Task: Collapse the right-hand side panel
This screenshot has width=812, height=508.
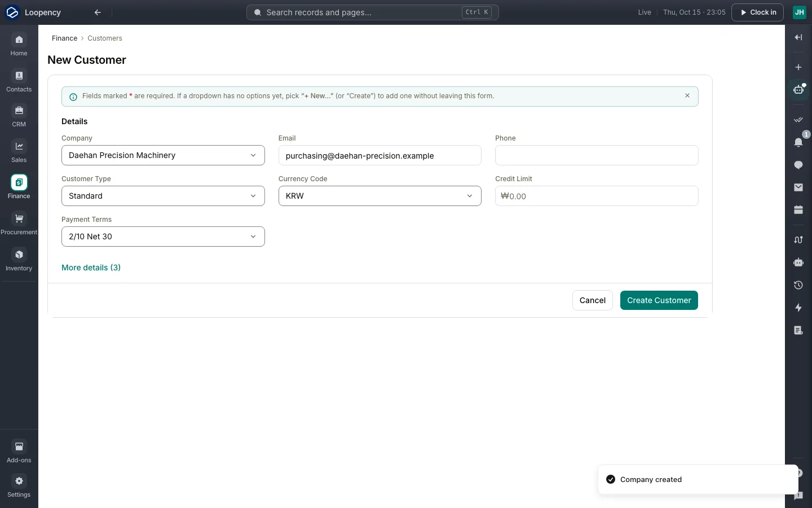Action: tap(798, 37)
